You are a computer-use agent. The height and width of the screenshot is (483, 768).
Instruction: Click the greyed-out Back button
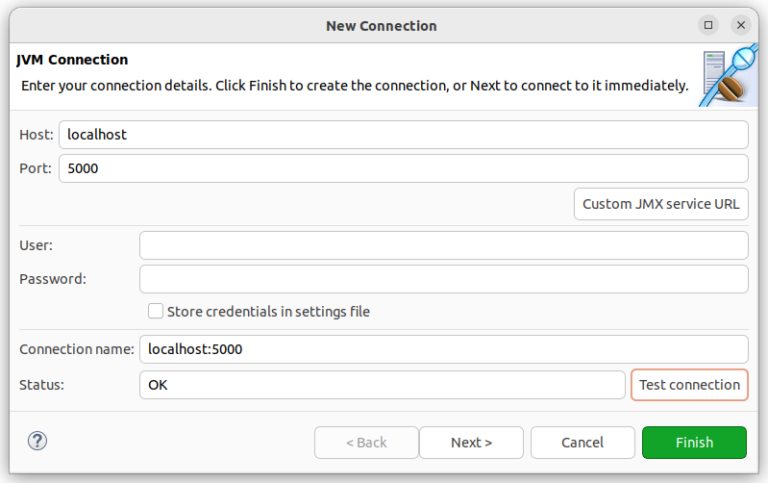point(365,442)
